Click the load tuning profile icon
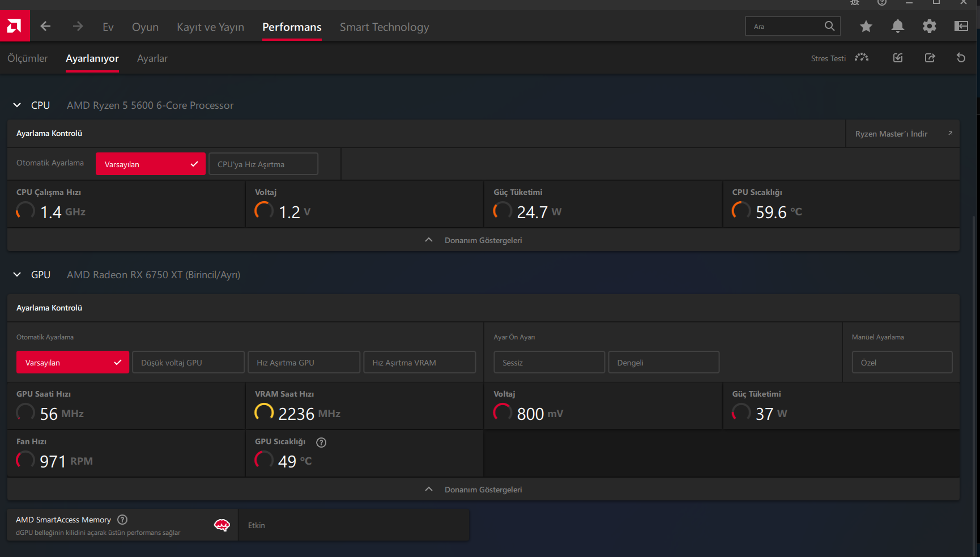The width and height of the screenshot is (980, 557). 898,58
